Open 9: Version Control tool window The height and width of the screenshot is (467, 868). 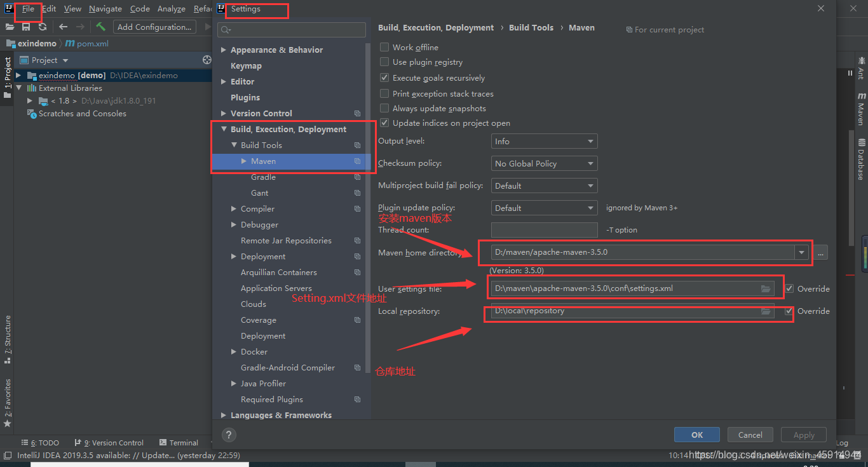coord(109,443)
